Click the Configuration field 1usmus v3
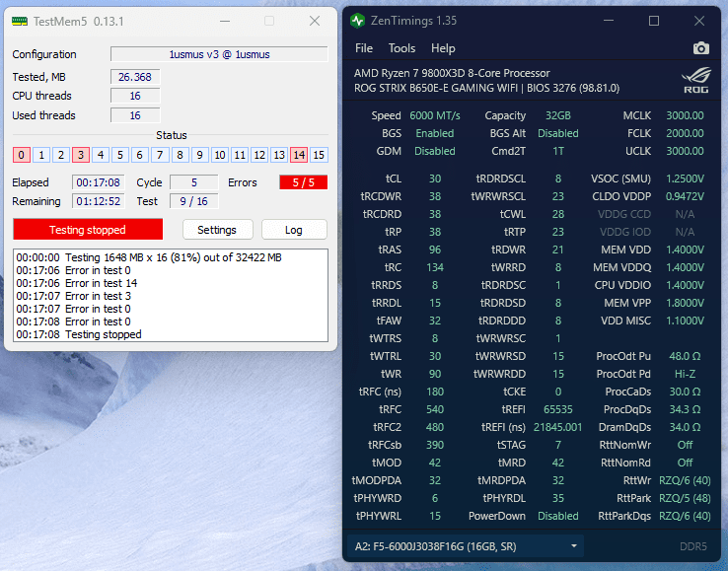 click(219, 54)
